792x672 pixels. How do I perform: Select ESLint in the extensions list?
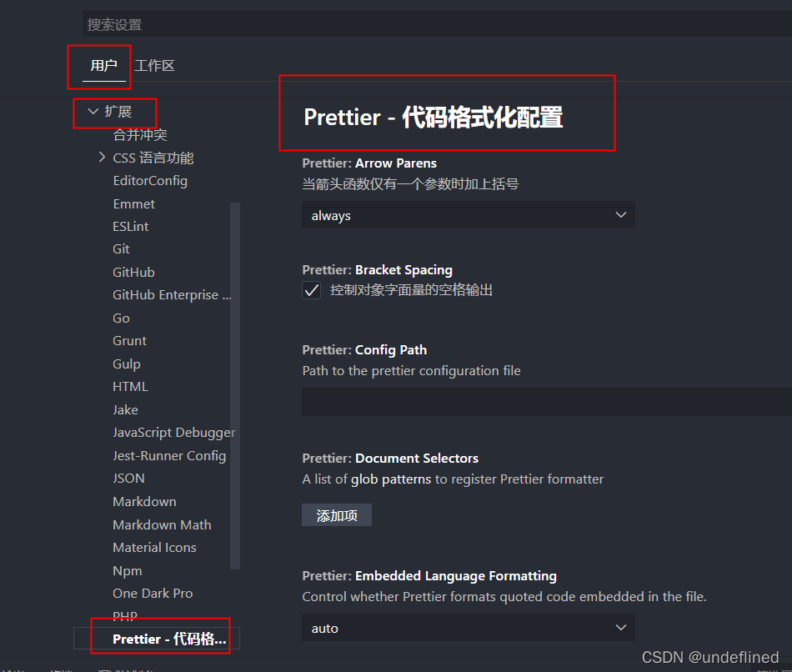[x=131, y=226]
